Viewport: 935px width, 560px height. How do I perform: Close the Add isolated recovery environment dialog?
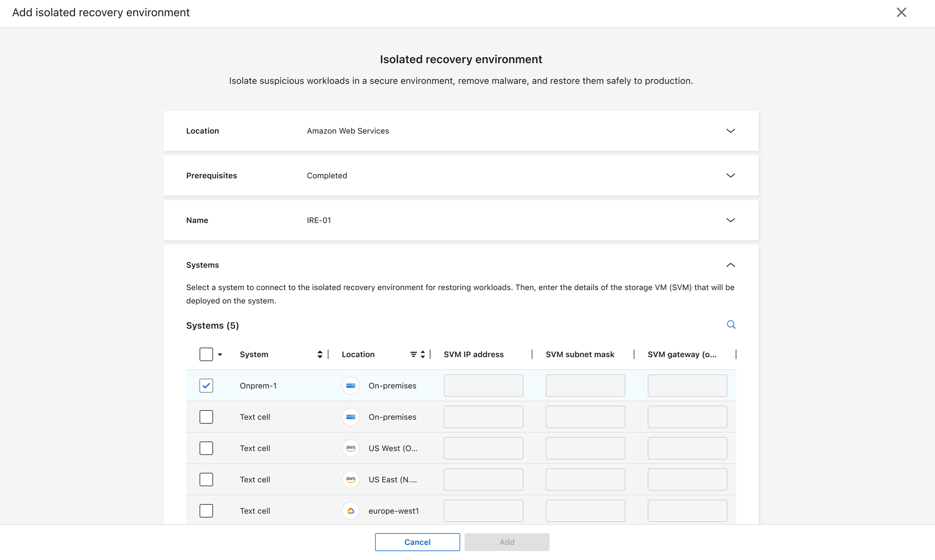click(901, 12)
